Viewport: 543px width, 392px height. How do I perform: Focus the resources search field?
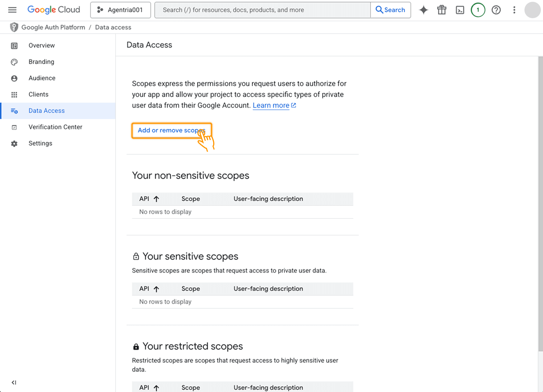(x=262, y=10)
